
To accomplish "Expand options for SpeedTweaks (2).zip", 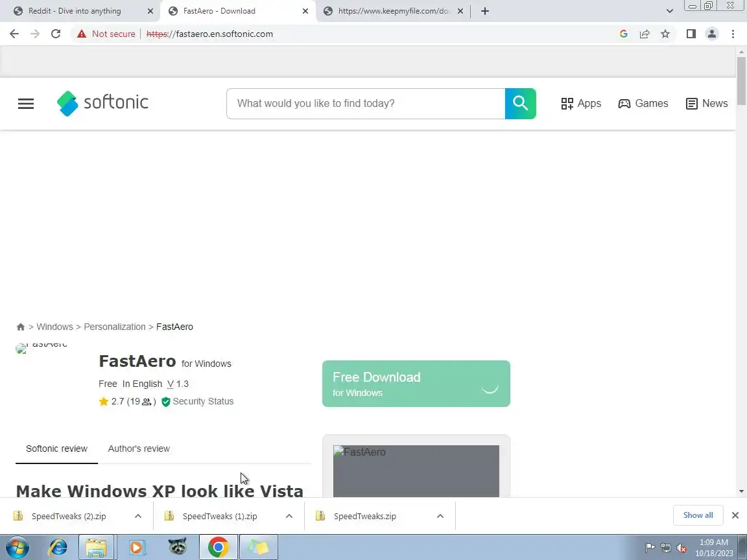I will 137,516.
